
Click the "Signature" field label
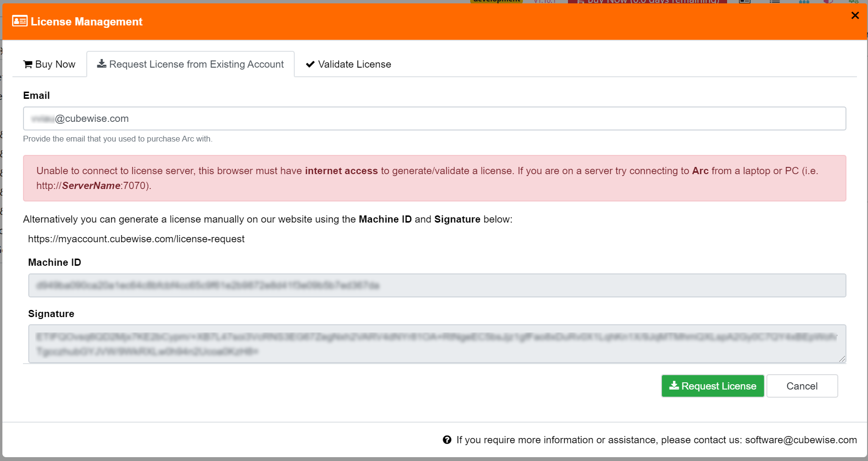pos(51,314)
